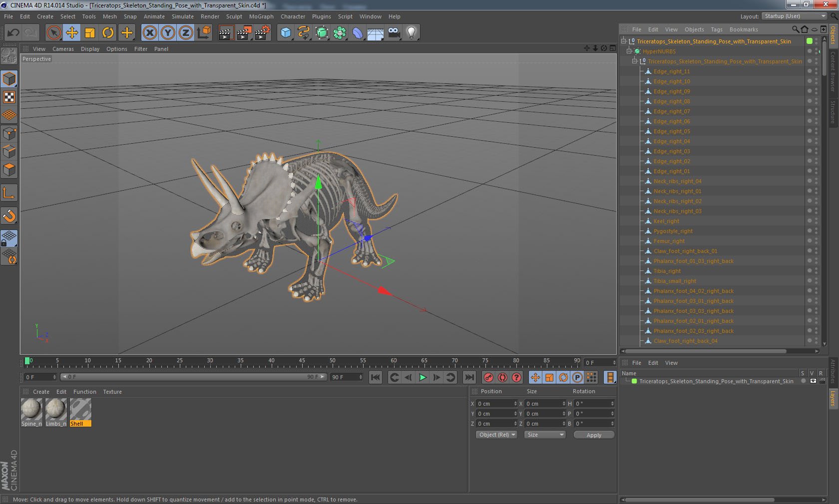Image resolution: width=839 pixels, height=504 pixels.
Task: Open the spline tools icon
Action: pyautogui.click(x=304, y=33)
